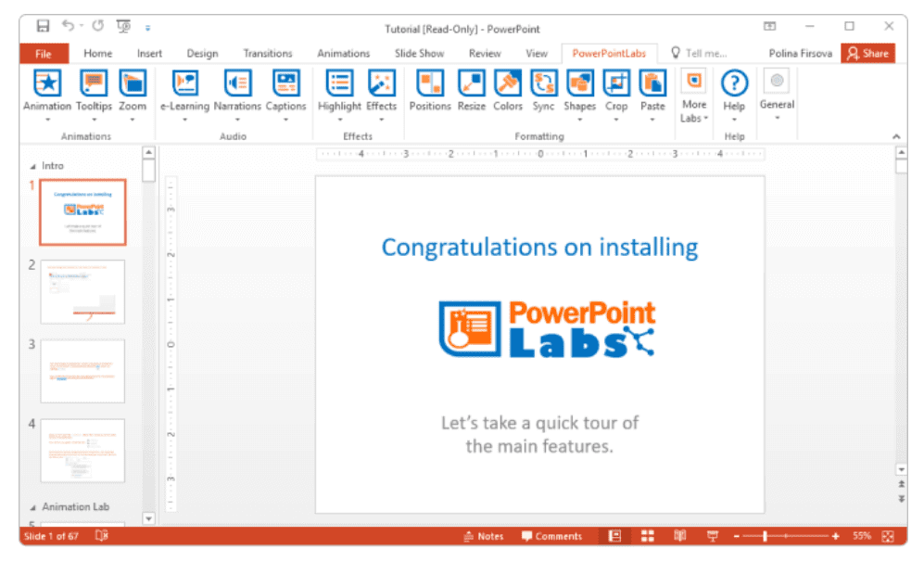This screenshot has height=562, width=924.
Task: Check spelling icon in status bar
Action: pos(101,535)
